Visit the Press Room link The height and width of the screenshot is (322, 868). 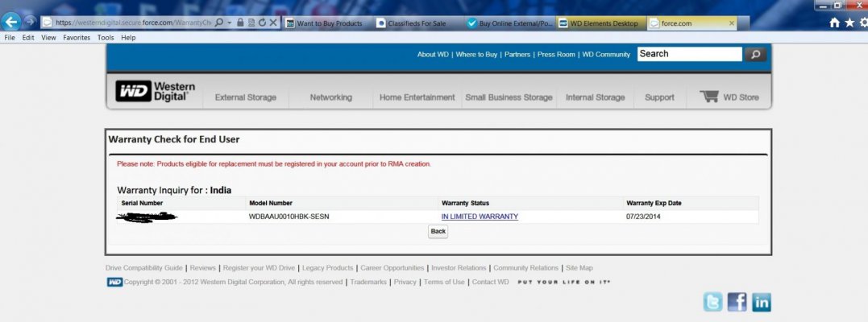click(x=556, y=55)
